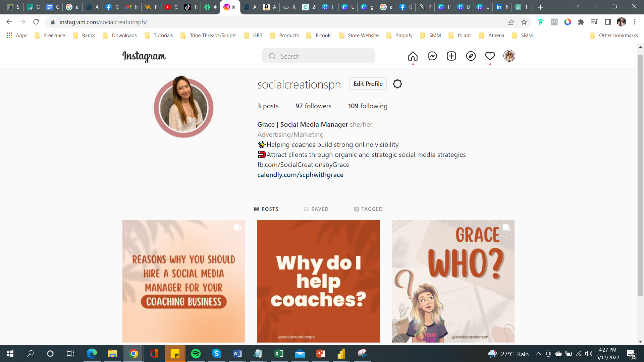Click the new post plus icon

(x=451, y=56)
